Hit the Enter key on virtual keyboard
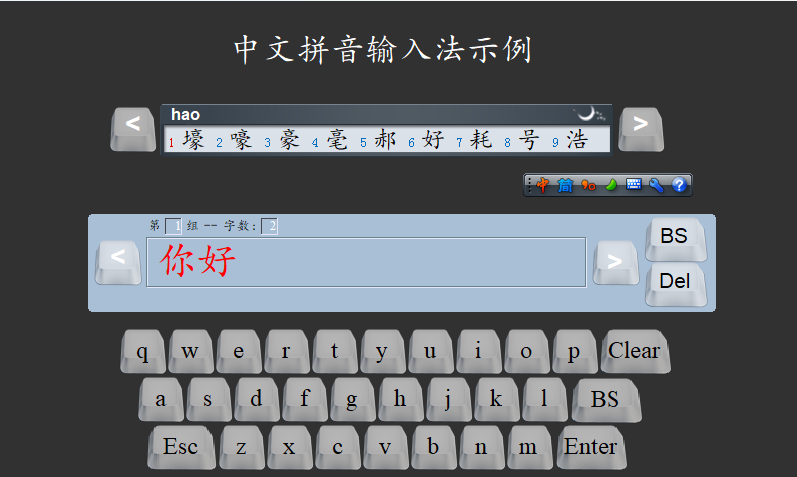This screenshot has height=477, width=797. point(591,448)
